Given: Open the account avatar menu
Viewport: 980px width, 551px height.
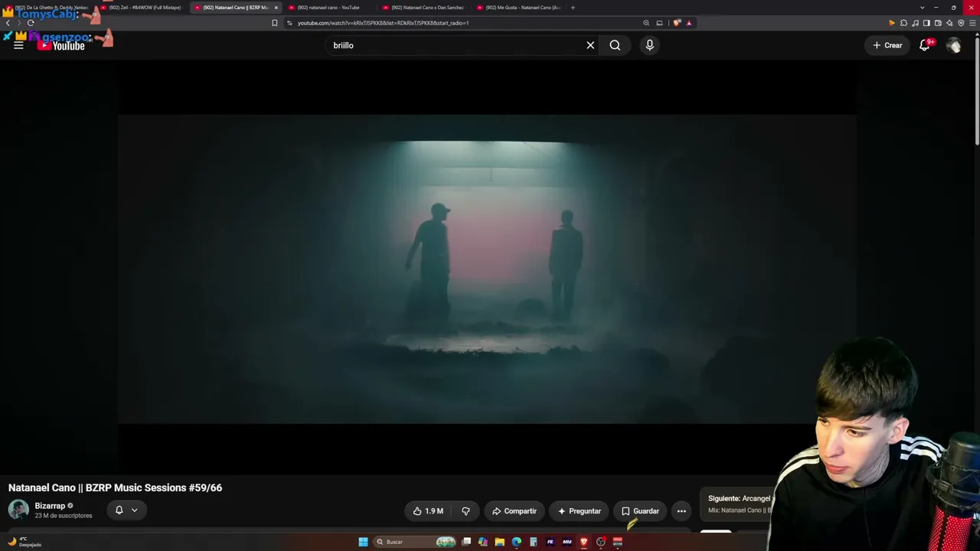Looking at the screenshot, I should [953, 45].
